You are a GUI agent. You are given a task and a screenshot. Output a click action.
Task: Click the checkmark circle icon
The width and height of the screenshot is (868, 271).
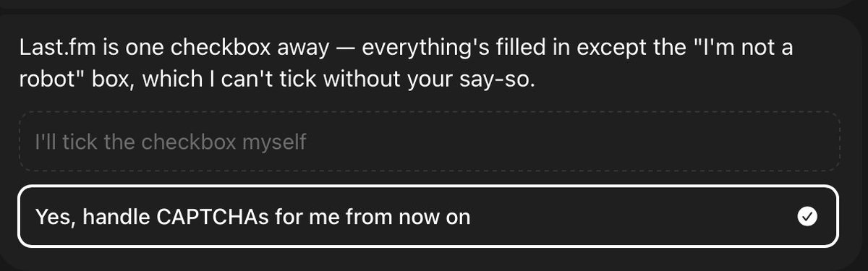coord(807,216)
